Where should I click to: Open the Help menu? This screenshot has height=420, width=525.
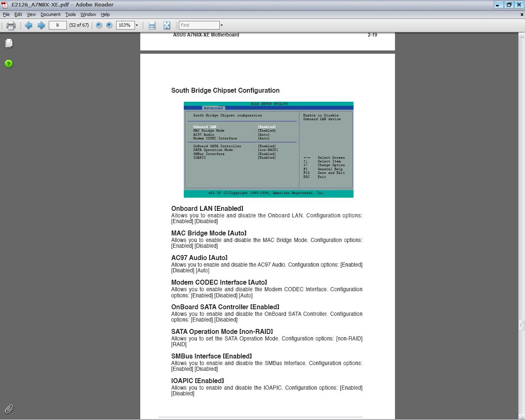[x=105, y=14]
